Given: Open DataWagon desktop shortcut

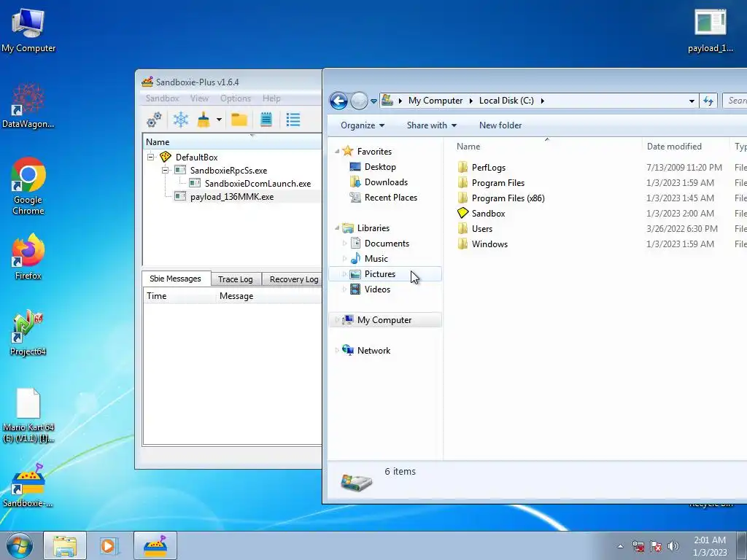Looking at the screenshot, I should click(x=28, y=106).
